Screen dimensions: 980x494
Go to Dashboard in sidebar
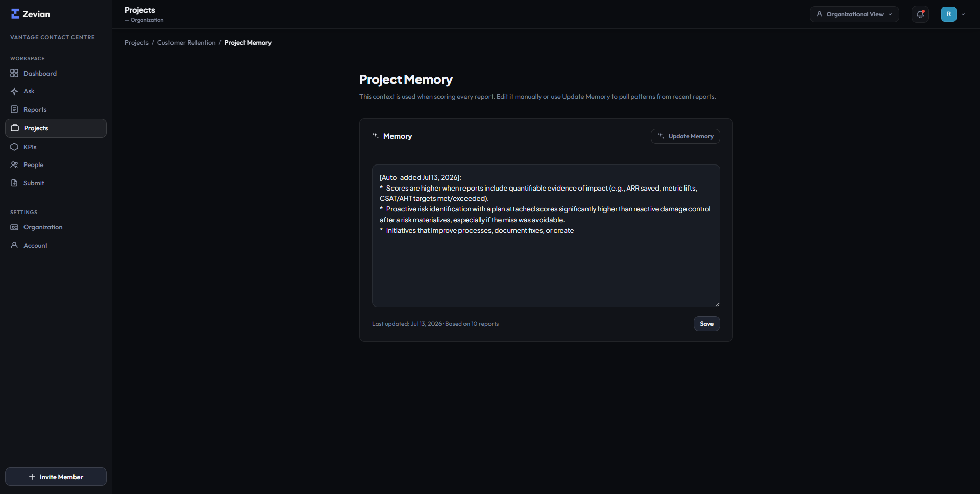56,73
